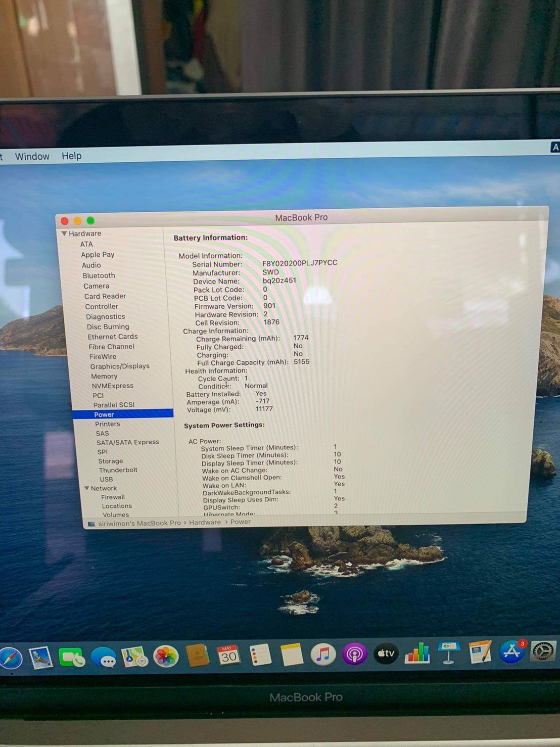Launch the Photos app in dock
The image size is (560, 747).
click(x=166, y=657)
